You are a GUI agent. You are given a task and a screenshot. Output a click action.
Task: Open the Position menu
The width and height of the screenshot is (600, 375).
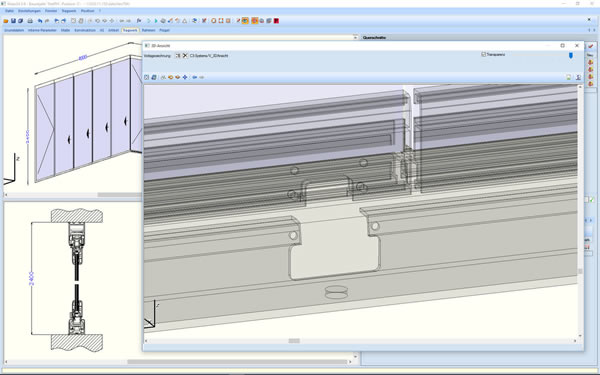tap(87, 11)
